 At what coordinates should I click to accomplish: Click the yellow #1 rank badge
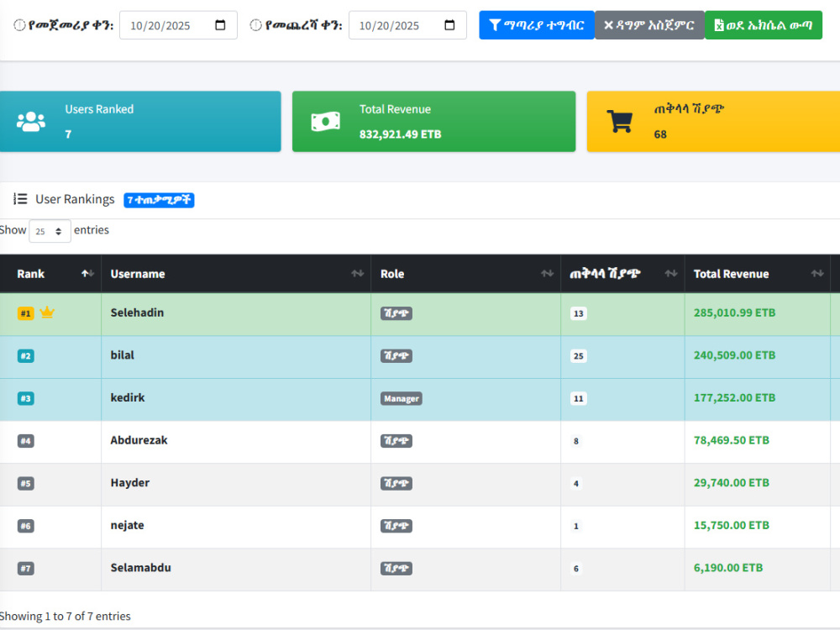click(x=26, y=313)
